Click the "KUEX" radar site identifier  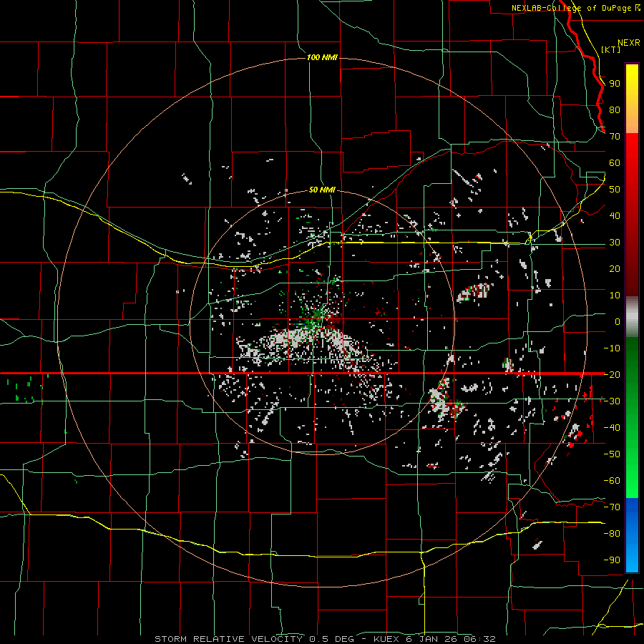coord(386,639)
